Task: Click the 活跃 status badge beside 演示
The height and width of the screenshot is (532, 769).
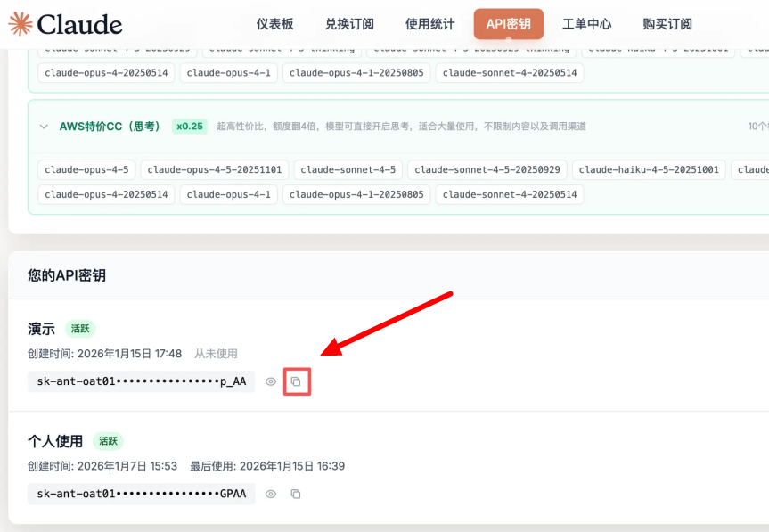Action: (80, 329)
